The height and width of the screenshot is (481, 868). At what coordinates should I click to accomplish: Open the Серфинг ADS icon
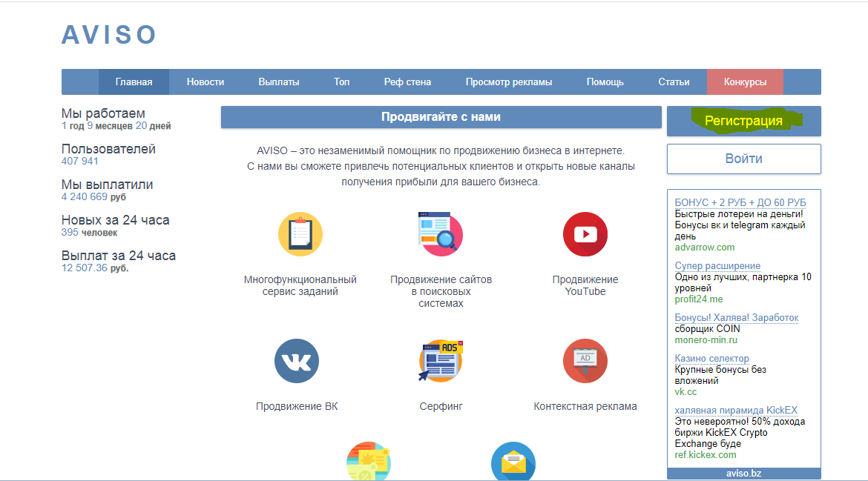[441, 361]
